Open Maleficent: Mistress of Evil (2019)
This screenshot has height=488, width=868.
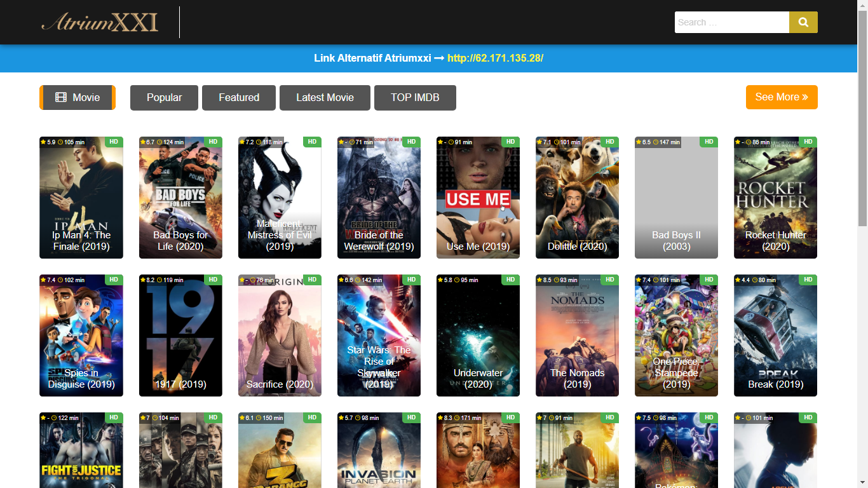[x=280, y=198]
